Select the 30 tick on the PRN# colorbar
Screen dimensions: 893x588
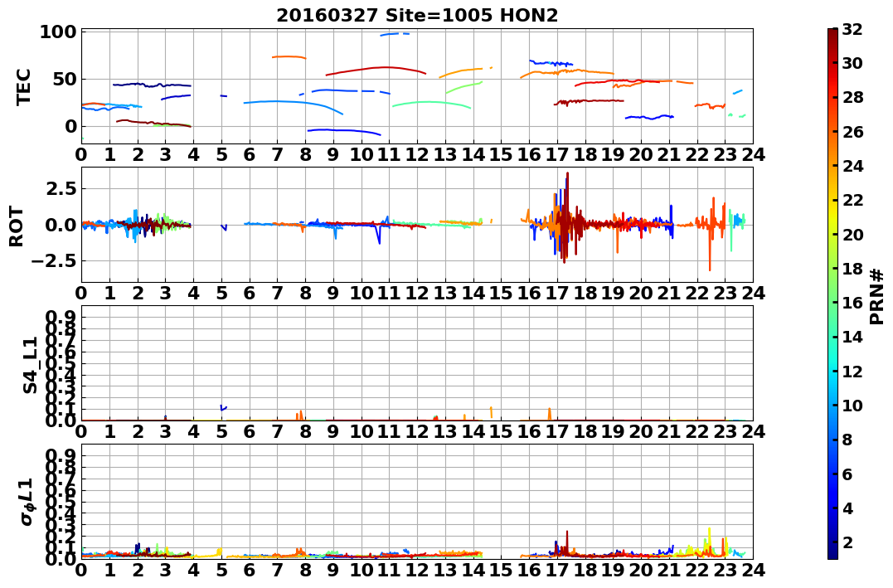point(852,63)
